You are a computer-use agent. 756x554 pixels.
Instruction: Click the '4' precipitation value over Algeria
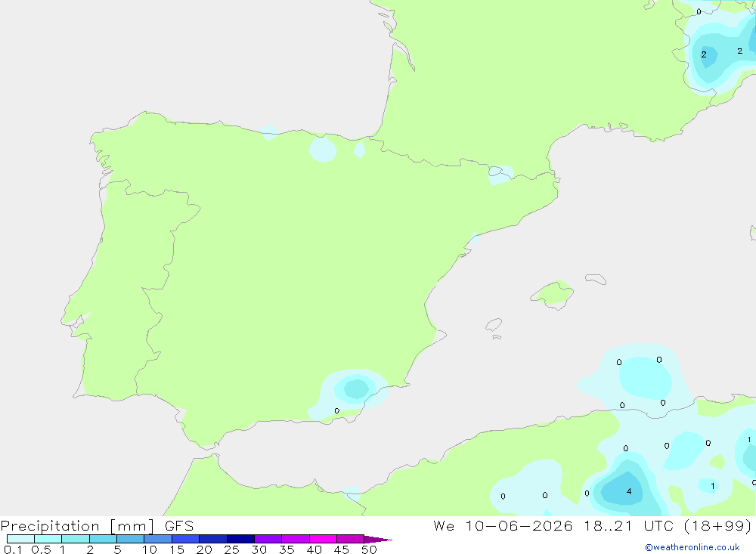point(629,491)
